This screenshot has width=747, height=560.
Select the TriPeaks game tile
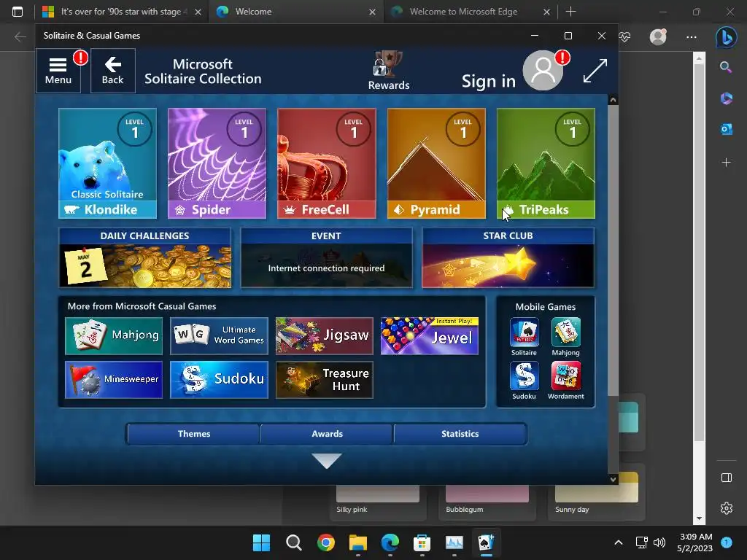click(x=546, y=163)
